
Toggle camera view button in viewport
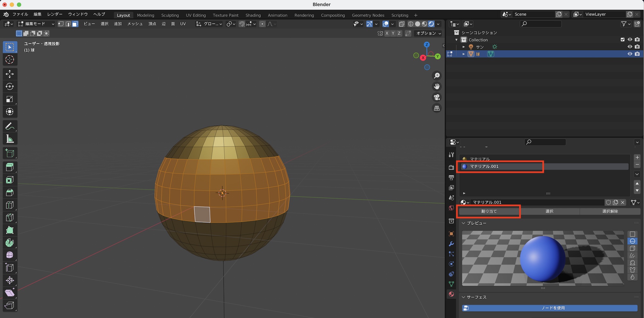437,97
